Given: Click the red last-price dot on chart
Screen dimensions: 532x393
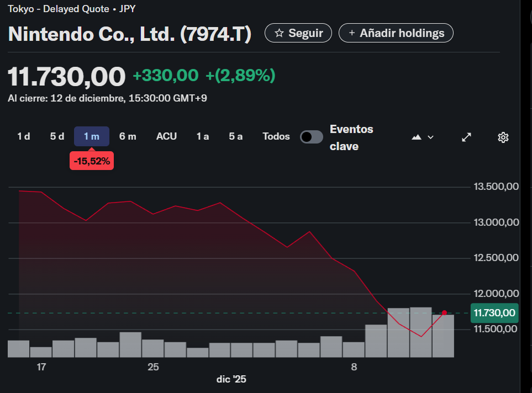Looking at the screenshot, I should (x=444, y=312).
